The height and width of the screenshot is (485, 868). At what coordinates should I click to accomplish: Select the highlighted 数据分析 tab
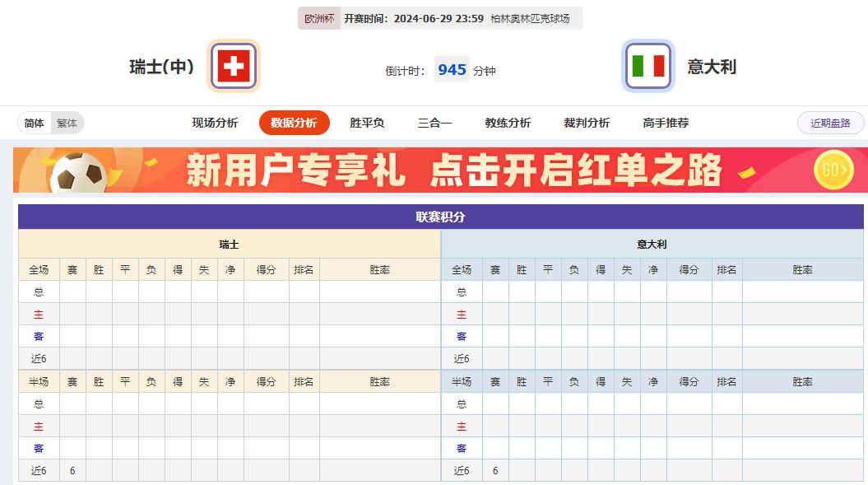click(x=294, y=122)
